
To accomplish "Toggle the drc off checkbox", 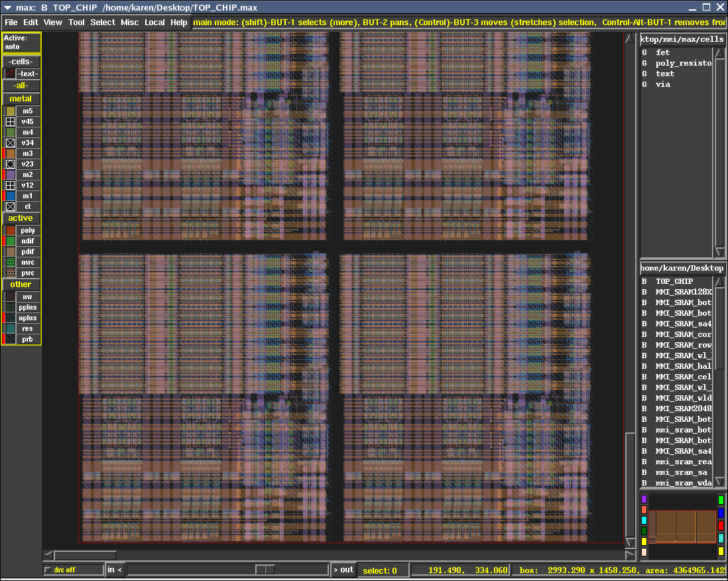I will pyautogui.click(x=48, y=570).
